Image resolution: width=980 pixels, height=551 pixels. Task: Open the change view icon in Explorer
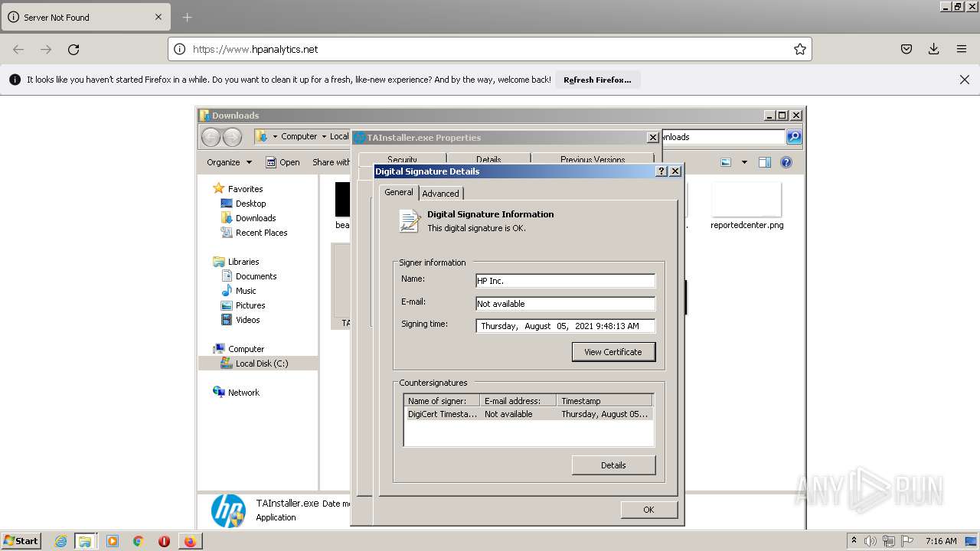click(726, 162)
